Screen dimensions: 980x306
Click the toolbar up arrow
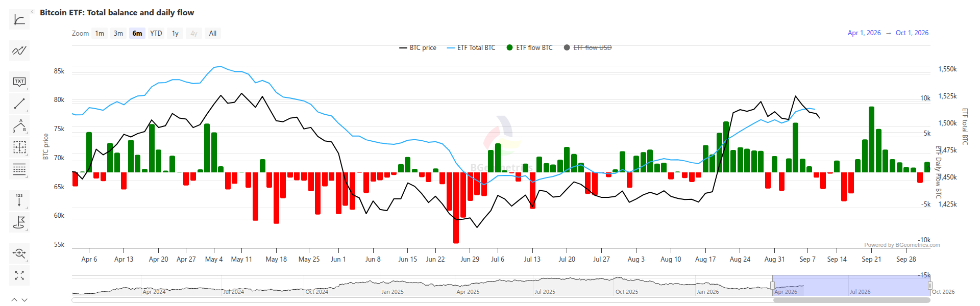[14, 300]
